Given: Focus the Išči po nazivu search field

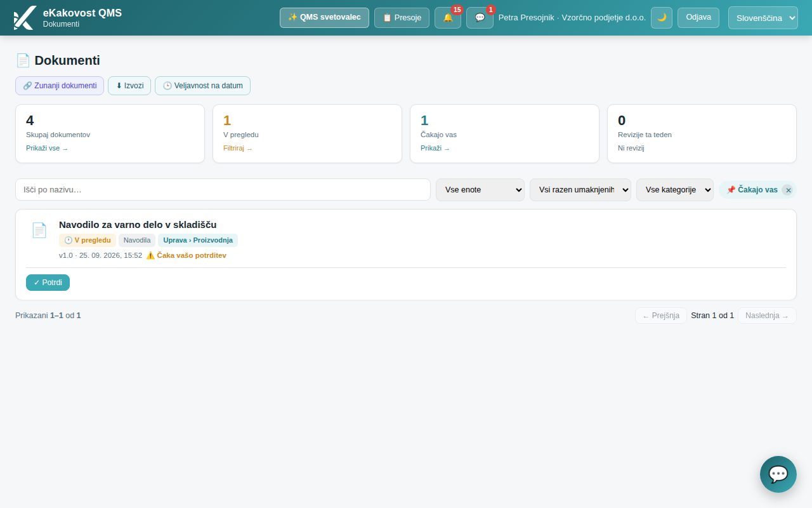Looking at the screenshot, I should (223, 190).
